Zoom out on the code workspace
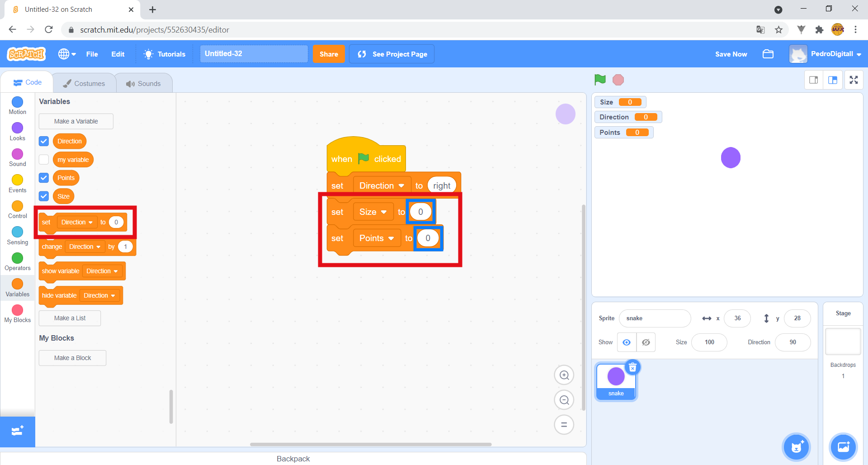Viewport: 868px width, 465px height. coord(564,400)
